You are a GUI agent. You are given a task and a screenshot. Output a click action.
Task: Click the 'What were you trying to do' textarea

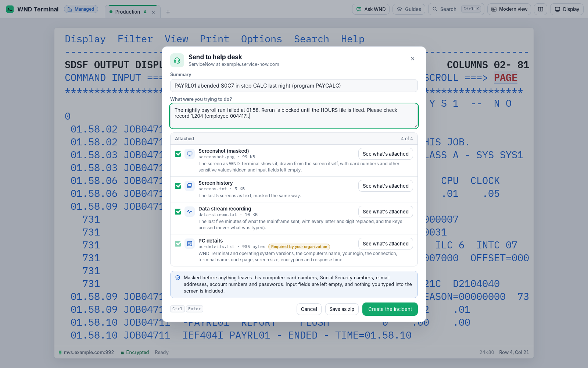294,116
